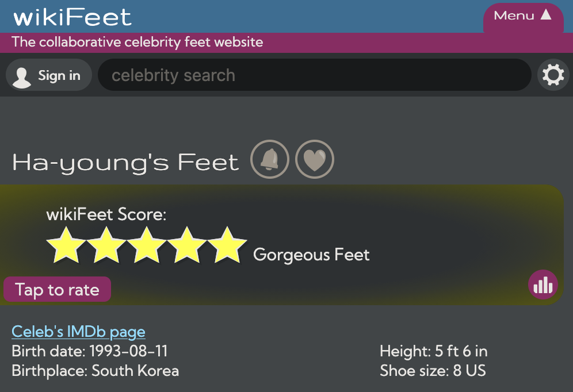This screenshot has width=573, height=392.
Task: Click the collaborative celebrity feet website tagline
Action: tap(137, 42)
